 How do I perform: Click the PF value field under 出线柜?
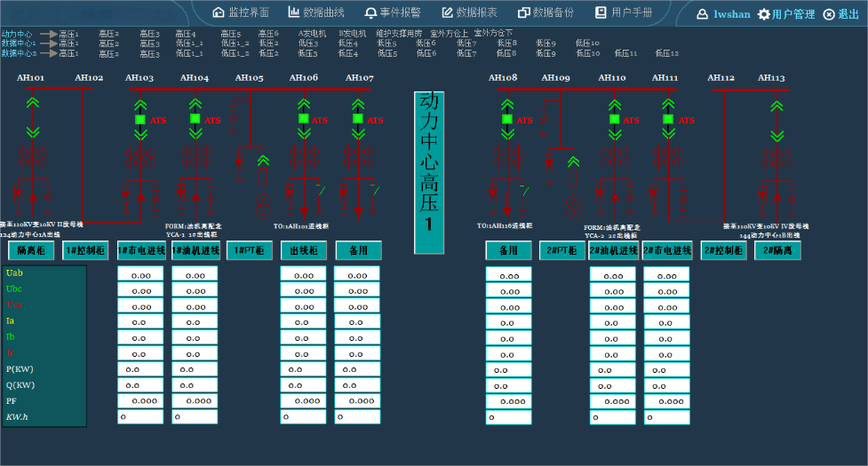[x=303, y=401]
